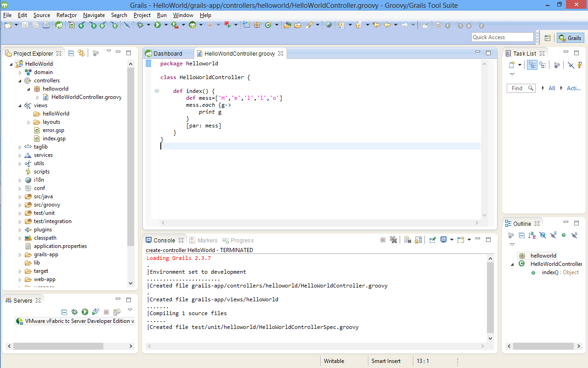Open the Run button dropdown arrow
Screen dimensions: 588x368
166,25
